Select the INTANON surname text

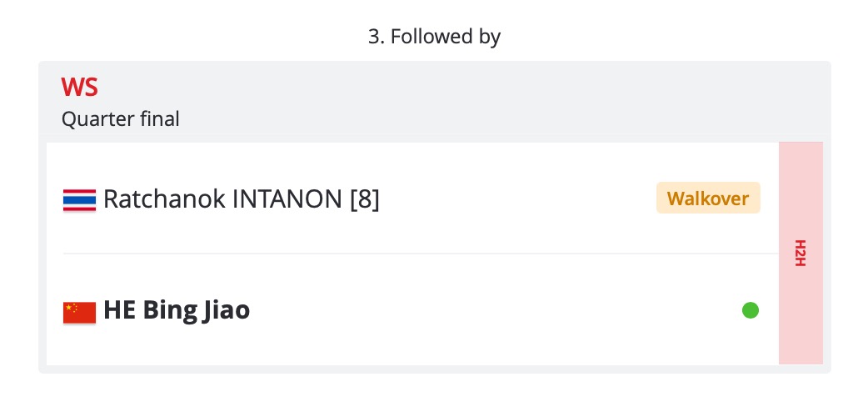coord(287,199)
